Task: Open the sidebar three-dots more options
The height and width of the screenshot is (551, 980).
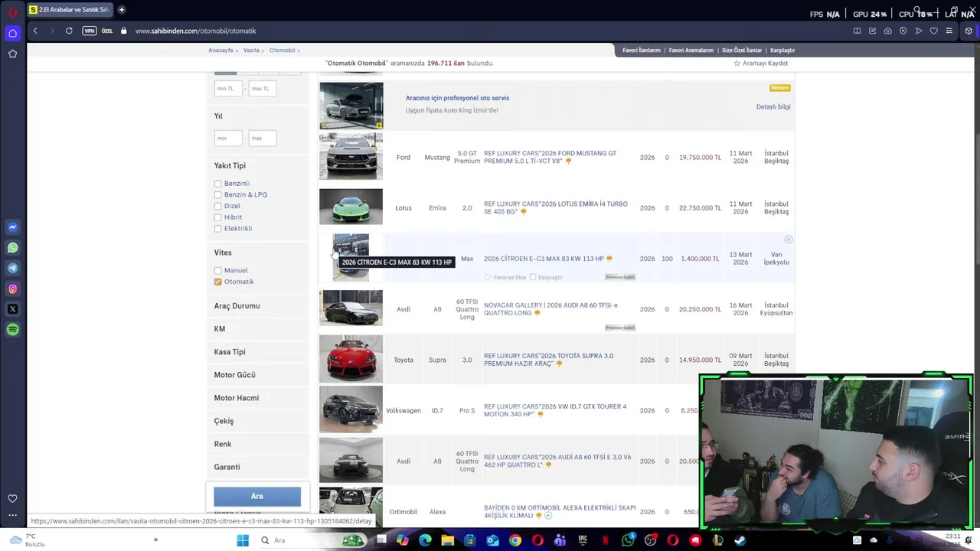Action: 12,515
